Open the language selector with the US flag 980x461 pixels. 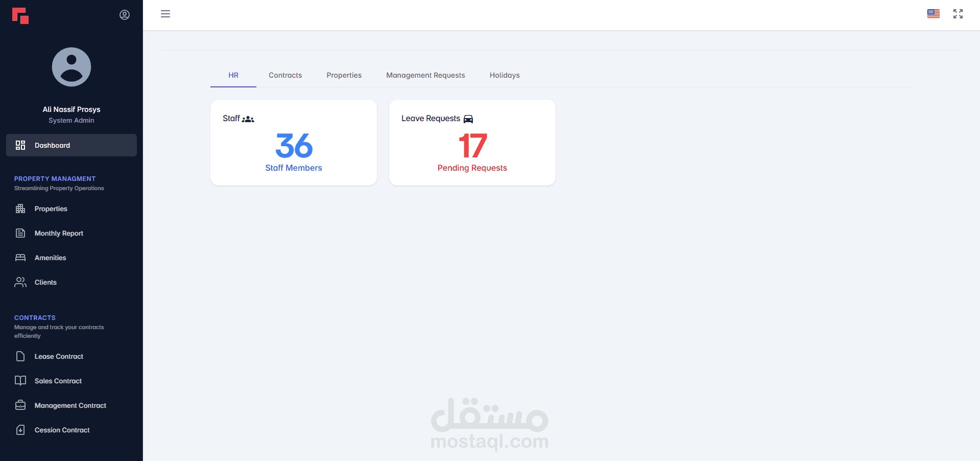pyautogui.click(x=933, y=14)
